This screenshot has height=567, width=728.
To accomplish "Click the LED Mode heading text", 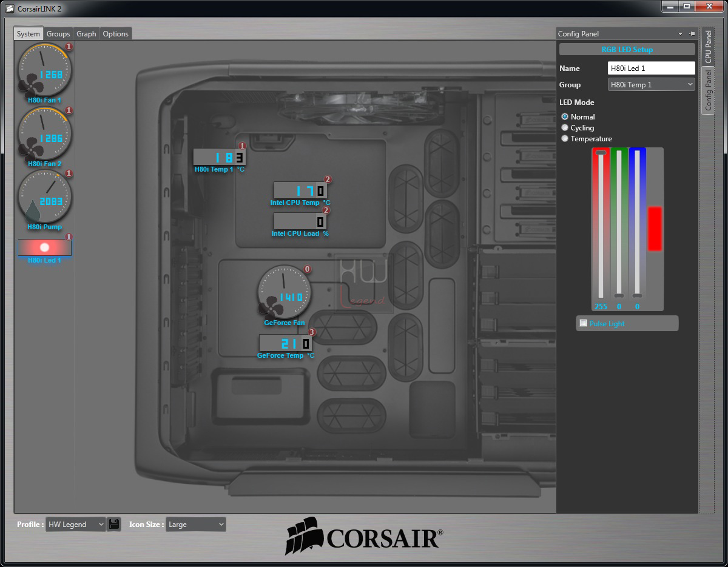I will (x=577, y=102).
